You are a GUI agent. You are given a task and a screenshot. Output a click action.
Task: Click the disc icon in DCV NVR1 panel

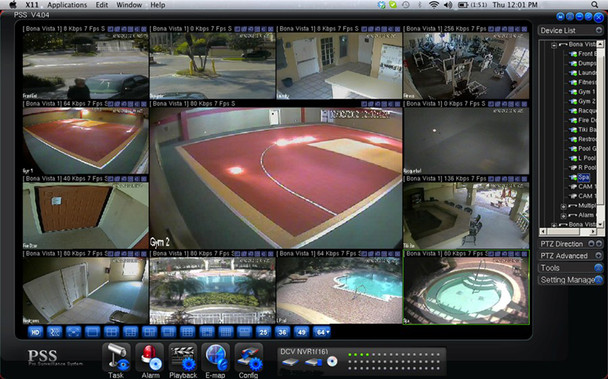(332, 362)
